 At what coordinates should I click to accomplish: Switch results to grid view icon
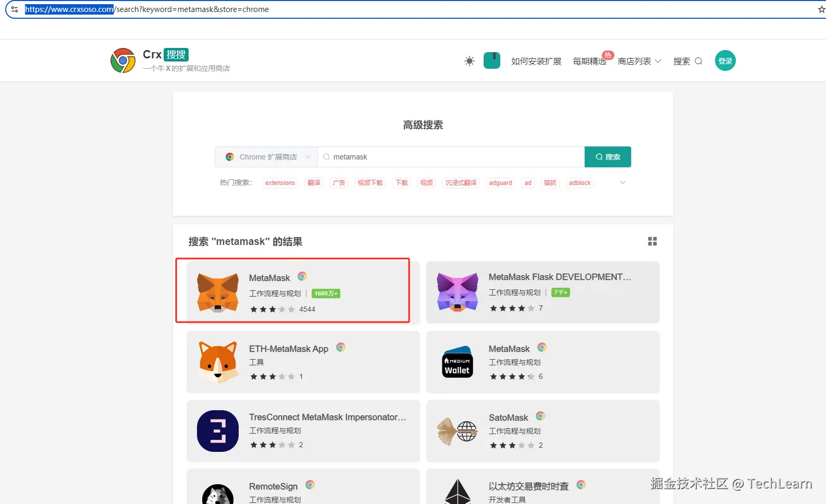coord(652,241)
